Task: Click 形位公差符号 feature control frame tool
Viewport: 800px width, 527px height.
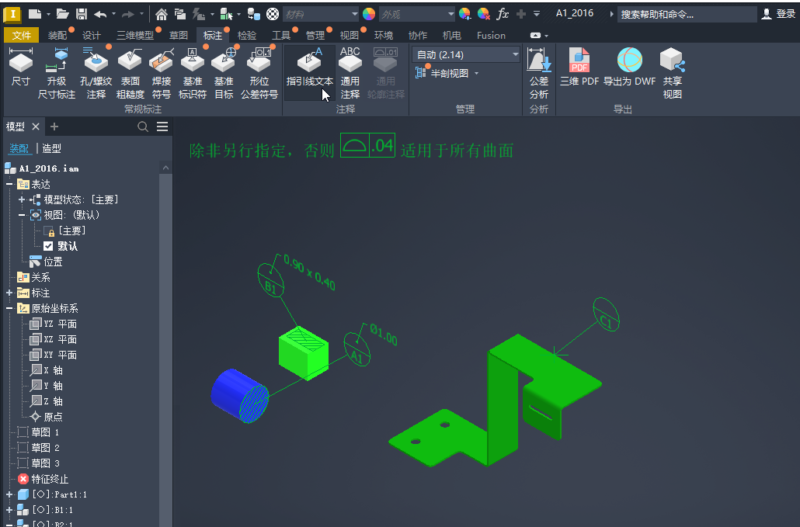Action: pyautogui.click(x=259, y=72)
